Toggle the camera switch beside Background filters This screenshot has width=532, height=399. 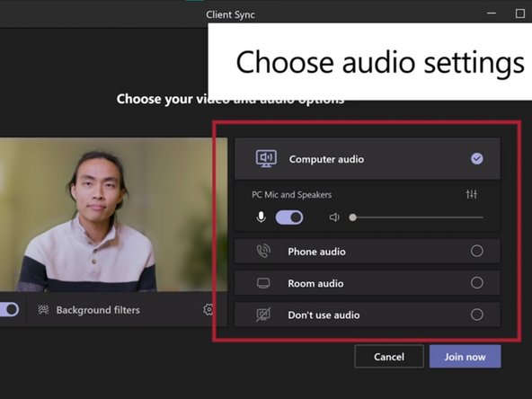[9, 309]
